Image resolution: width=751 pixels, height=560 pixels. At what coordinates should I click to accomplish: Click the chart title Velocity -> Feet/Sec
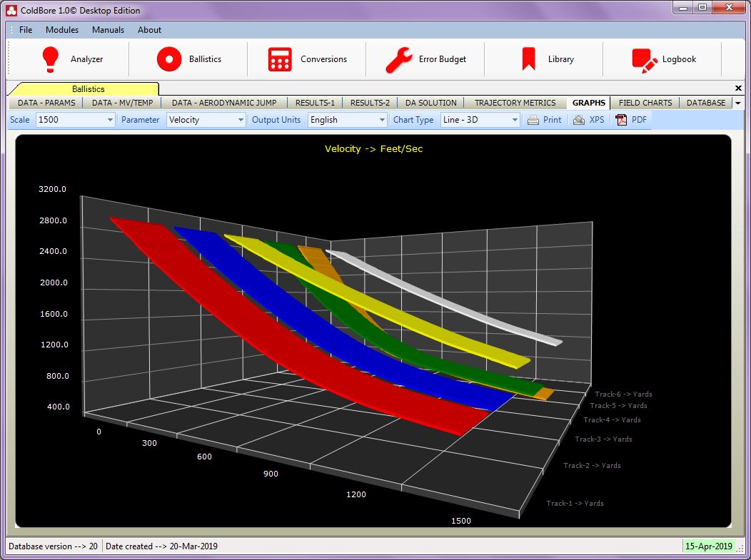point(373,149)
